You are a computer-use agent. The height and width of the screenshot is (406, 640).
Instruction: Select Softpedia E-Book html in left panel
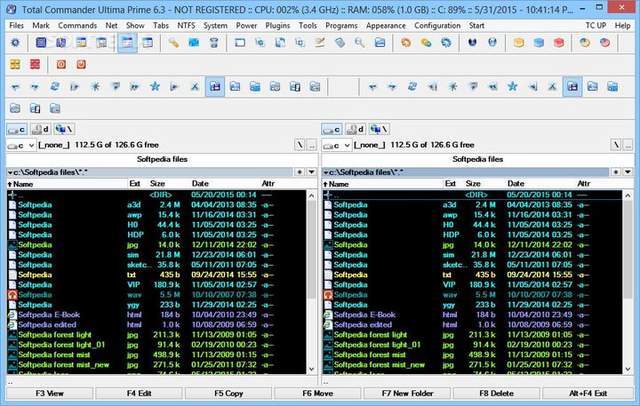157,315
